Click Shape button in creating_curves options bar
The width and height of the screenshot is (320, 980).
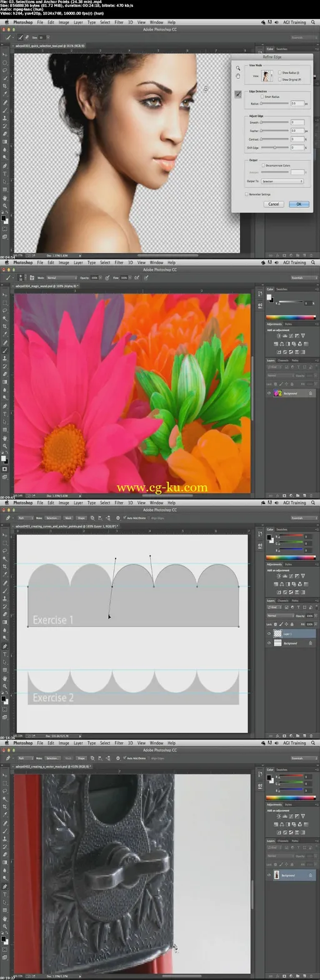click(x=82, y=518)
